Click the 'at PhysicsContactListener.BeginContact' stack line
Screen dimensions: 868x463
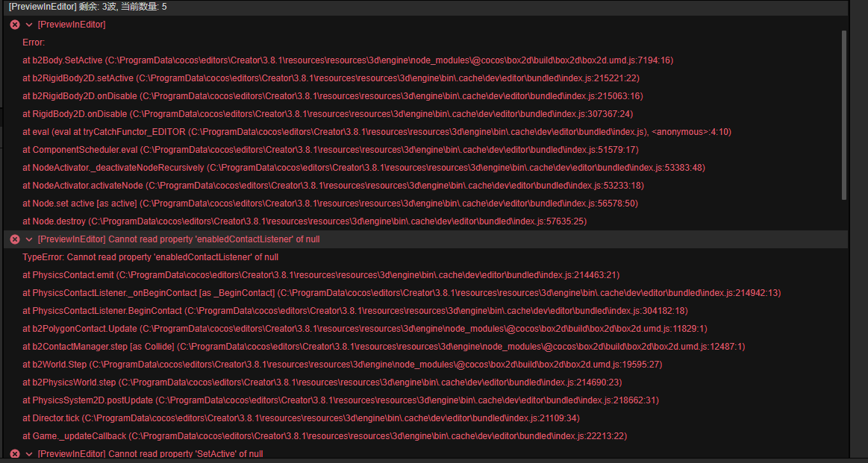click(355, 311)
